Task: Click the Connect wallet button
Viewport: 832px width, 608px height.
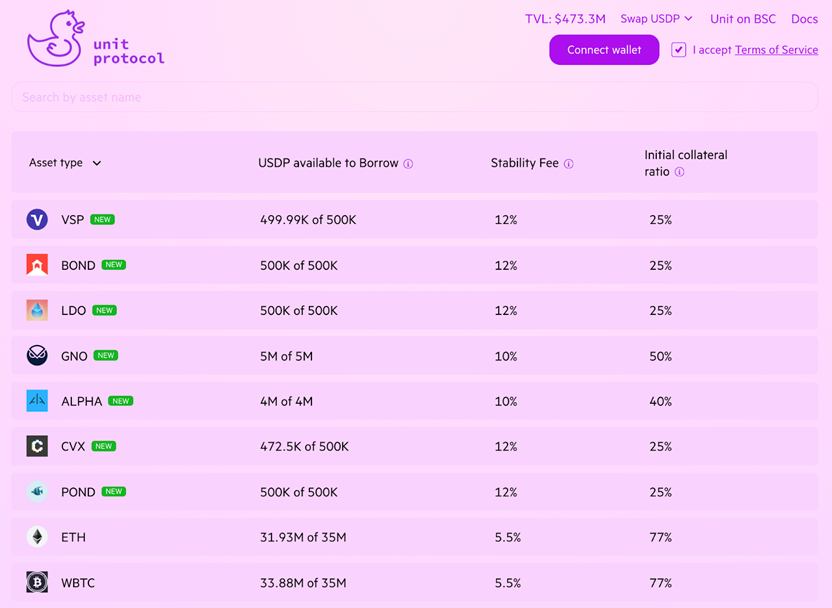Action: point(604,50)
